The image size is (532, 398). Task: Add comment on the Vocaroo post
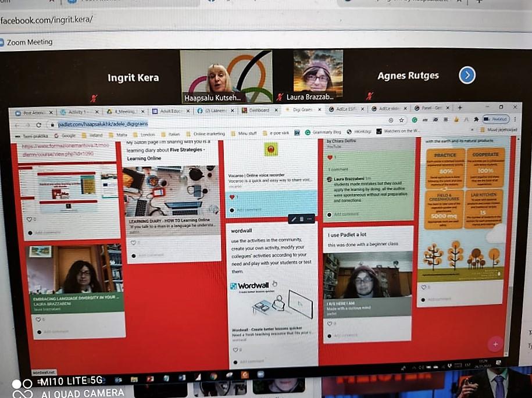click(x=249, y=210)
